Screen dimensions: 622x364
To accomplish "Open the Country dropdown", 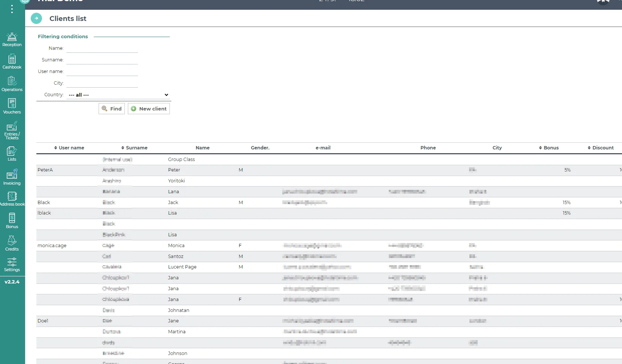I will tap(118, 95).
